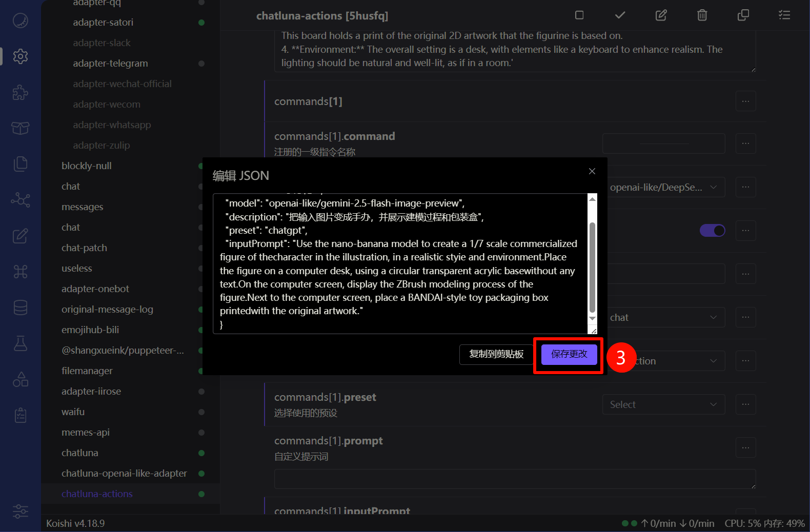Close the 编辑 JSON dialog
Image resolution: width=810 pixels, height=532 pixels.
point(592,171)
